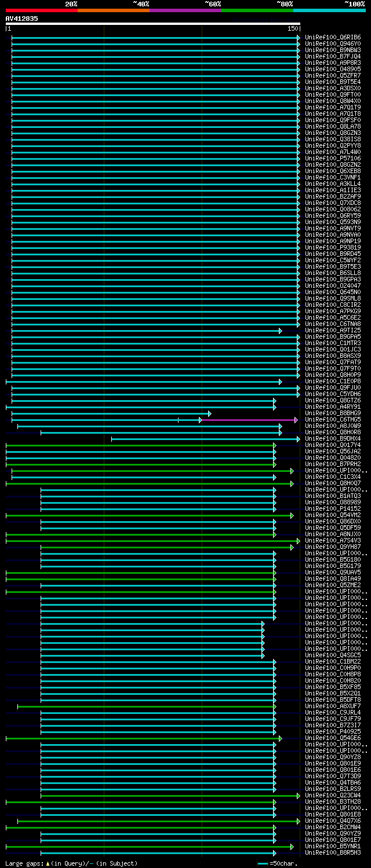Viewport: 371px width, 868px height.
Task: Click hit label UniRef100_Q9YH87
Action: point(333,547)
